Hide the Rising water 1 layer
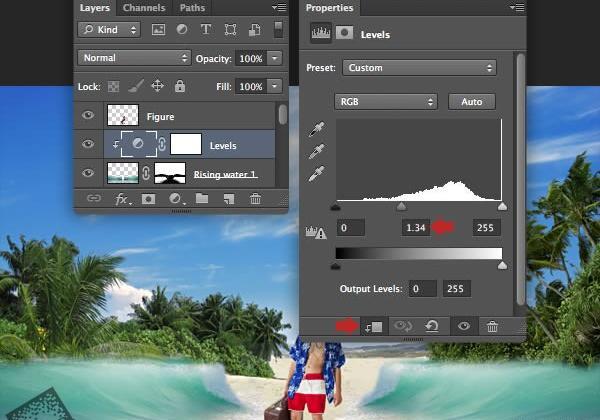This screenshot has width=600, height=420. pyautogui.click(x=88, y=173)
